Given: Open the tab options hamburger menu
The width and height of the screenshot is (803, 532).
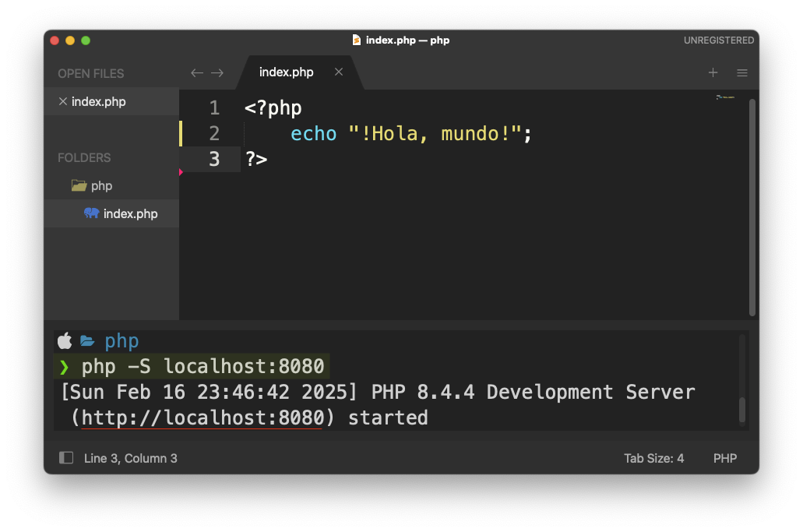Looking at the screenshot, I should tap(742, 72).
